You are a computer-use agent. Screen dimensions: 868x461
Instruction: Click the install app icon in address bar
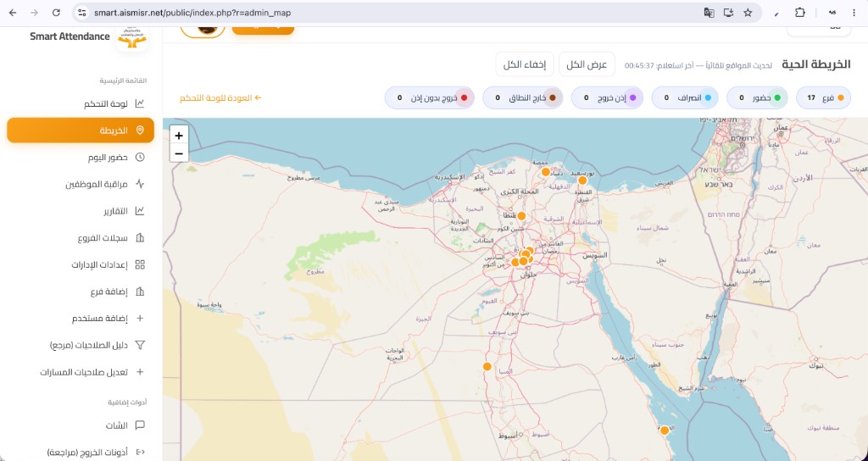(x=728, y=13)
